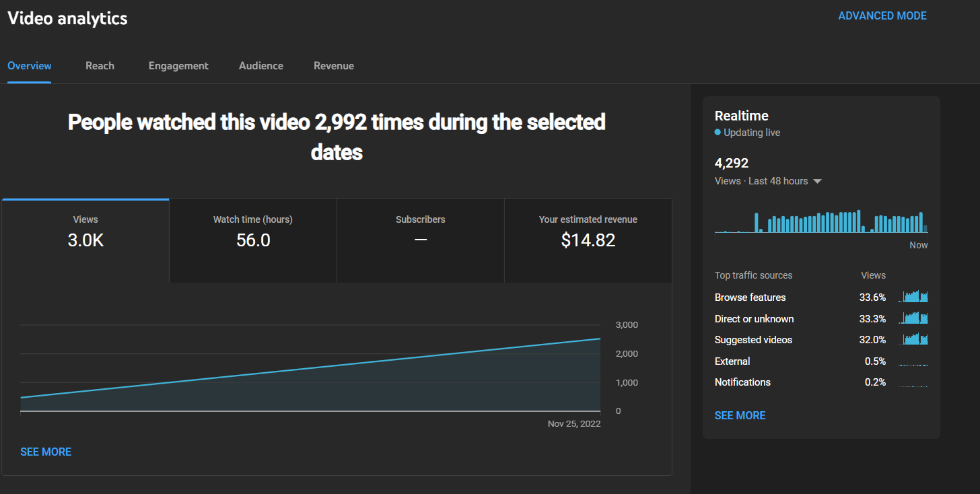
Task: Open the Views Last 48 hours dropdown arrow
Action: click(817, 182)
